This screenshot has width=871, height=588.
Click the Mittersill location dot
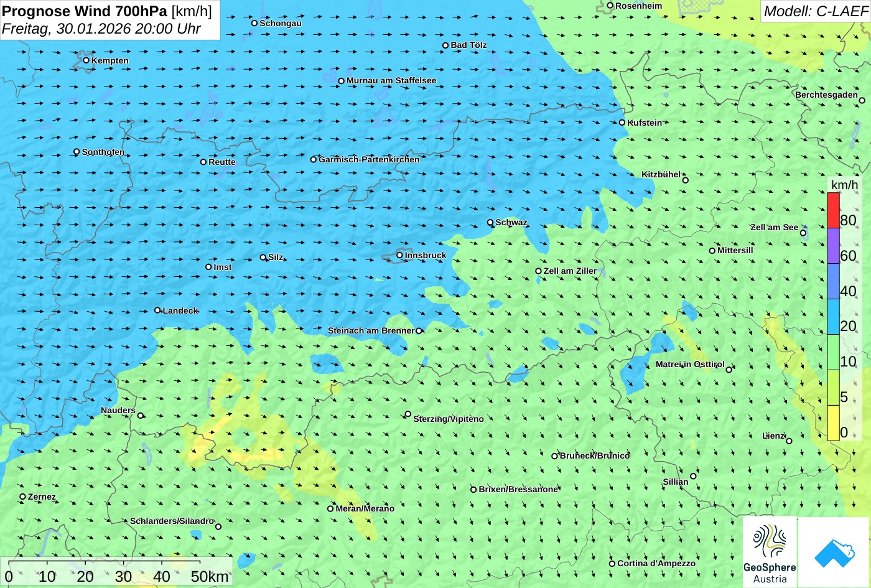pyautogui.click(x=712, y=251)
